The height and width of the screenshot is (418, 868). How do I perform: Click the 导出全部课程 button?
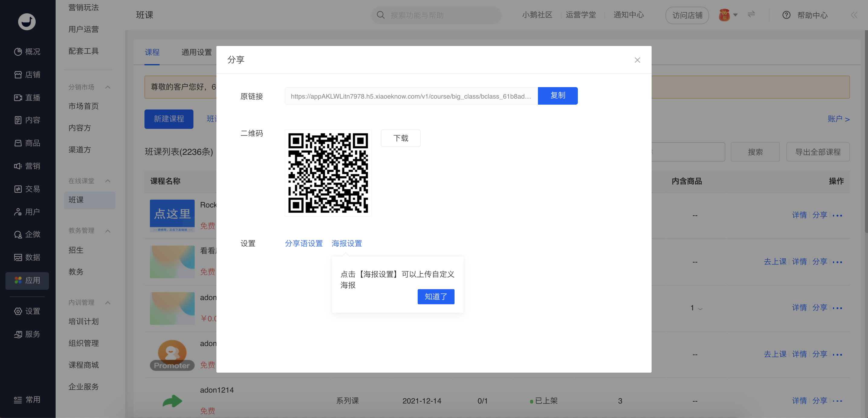click(818, 152)
